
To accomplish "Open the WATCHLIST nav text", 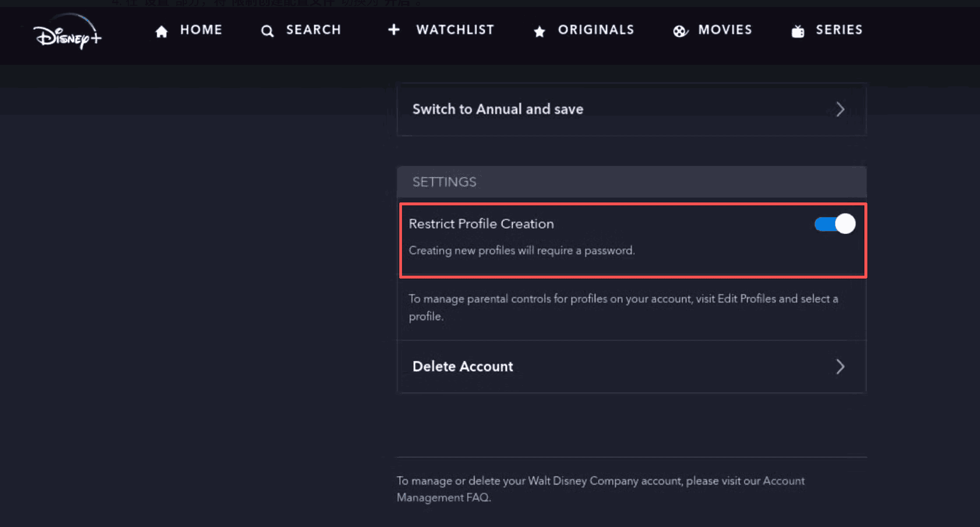I will [x=455, y=30].
